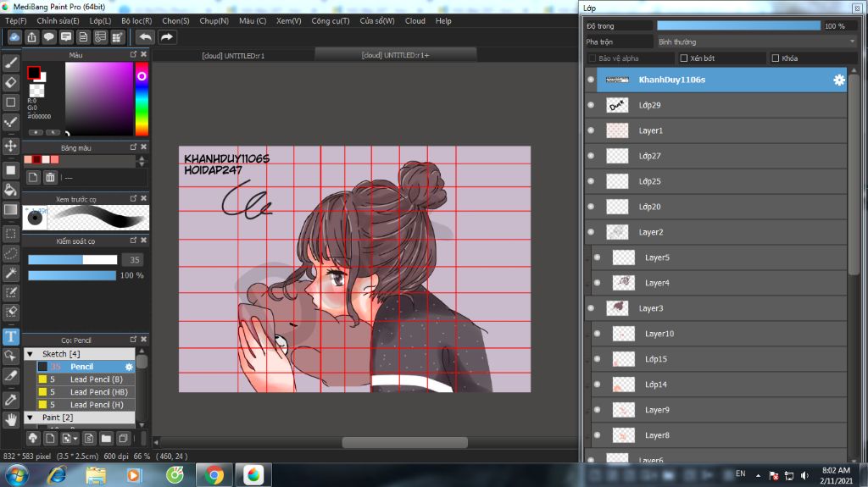Viewport: 868px width, 487px height.
Task: Enable the Khóa checkbox
Action: 775,58
